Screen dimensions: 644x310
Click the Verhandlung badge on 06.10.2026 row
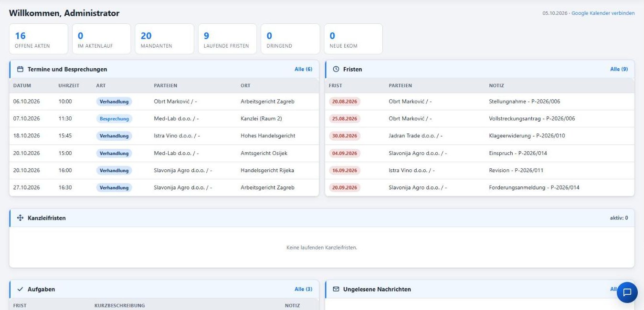point(114,102)
